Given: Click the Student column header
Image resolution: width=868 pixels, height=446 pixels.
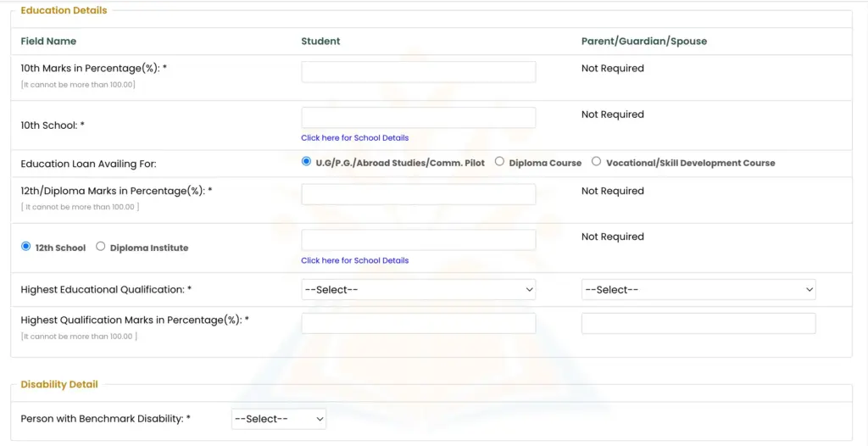Looking at the screenshot, I should 320,41.
